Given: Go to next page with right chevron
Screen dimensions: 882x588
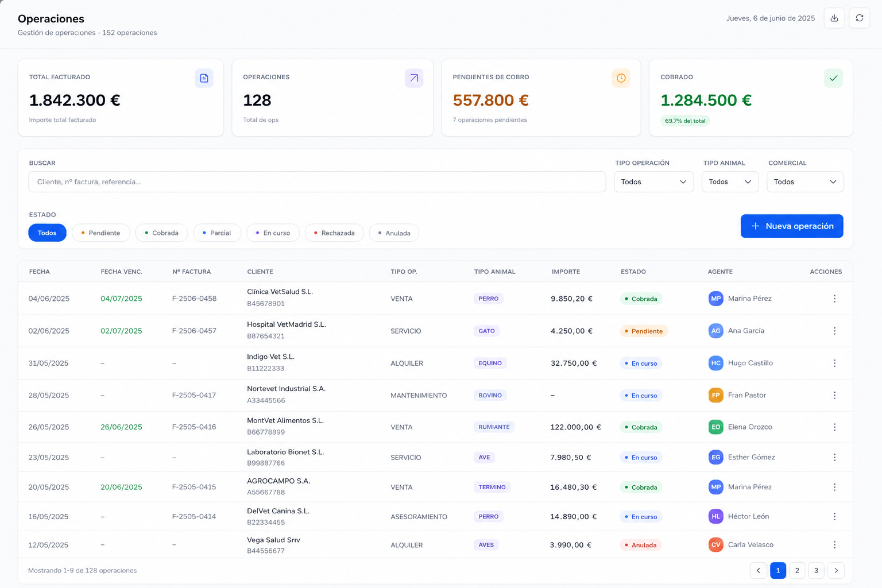Looking at the screenshot, I should (x=836, y=570).
